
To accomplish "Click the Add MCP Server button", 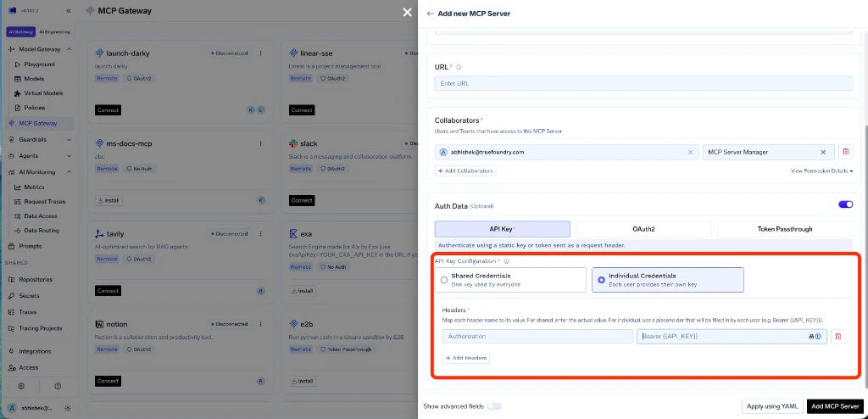I will point(835,406).
